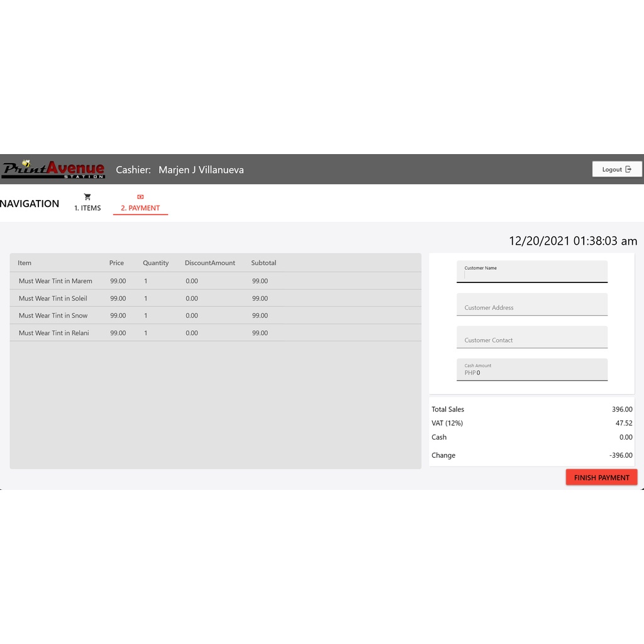Click the logout arrow icon
This screenshot has width=644, height=644.
628,169
